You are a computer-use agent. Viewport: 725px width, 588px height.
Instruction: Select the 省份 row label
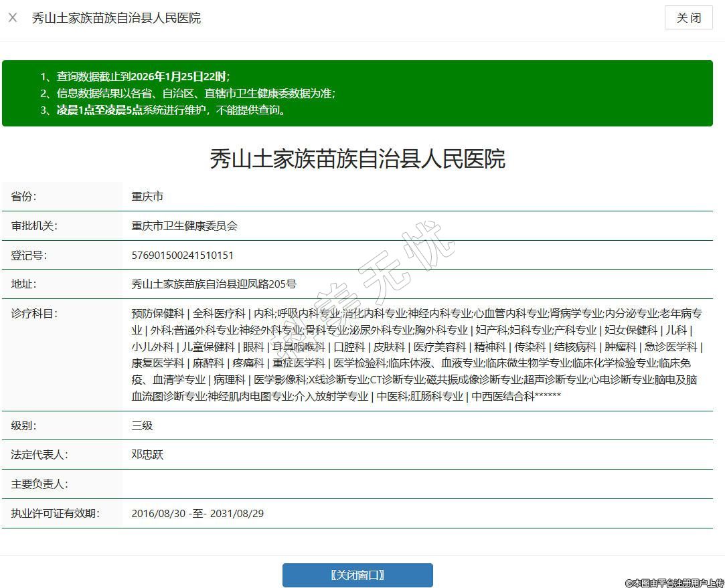pos(24,197)
